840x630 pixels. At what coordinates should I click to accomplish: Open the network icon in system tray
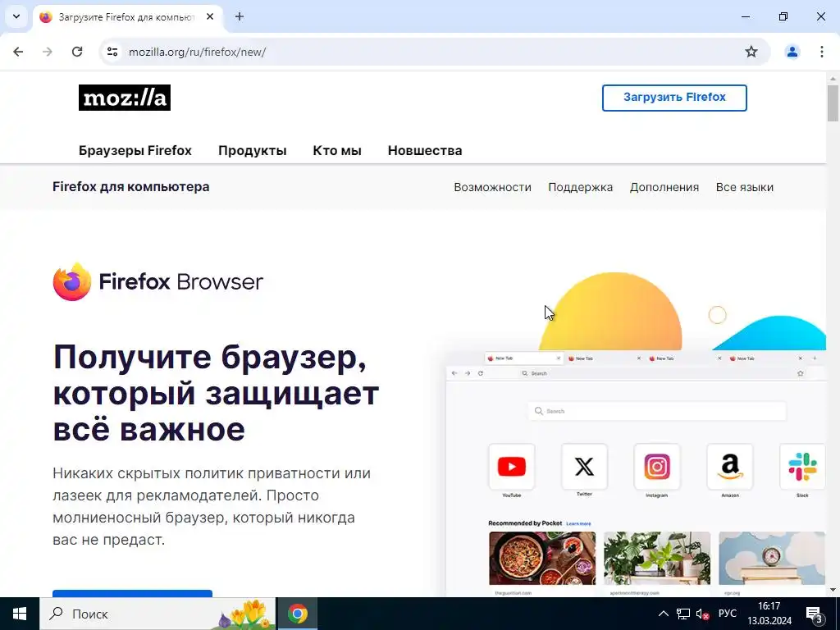683,614
